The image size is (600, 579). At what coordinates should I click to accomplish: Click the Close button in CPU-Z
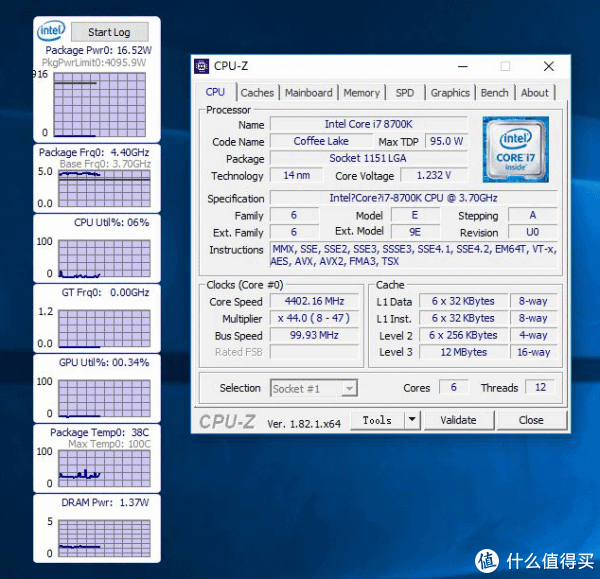tap(531, 420)
